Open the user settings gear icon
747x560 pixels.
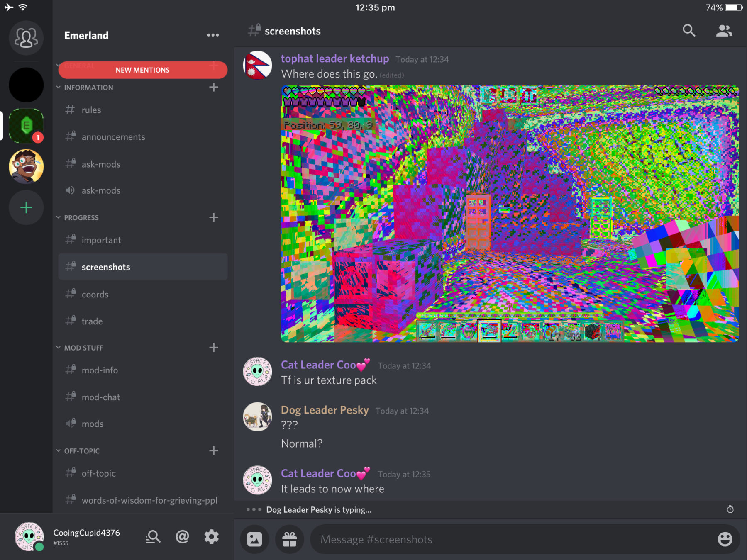pos(212,537)
